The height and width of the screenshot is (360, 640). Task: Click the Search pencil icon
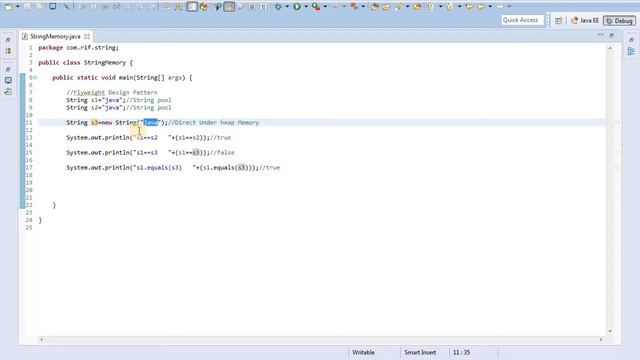coord(399,7)
